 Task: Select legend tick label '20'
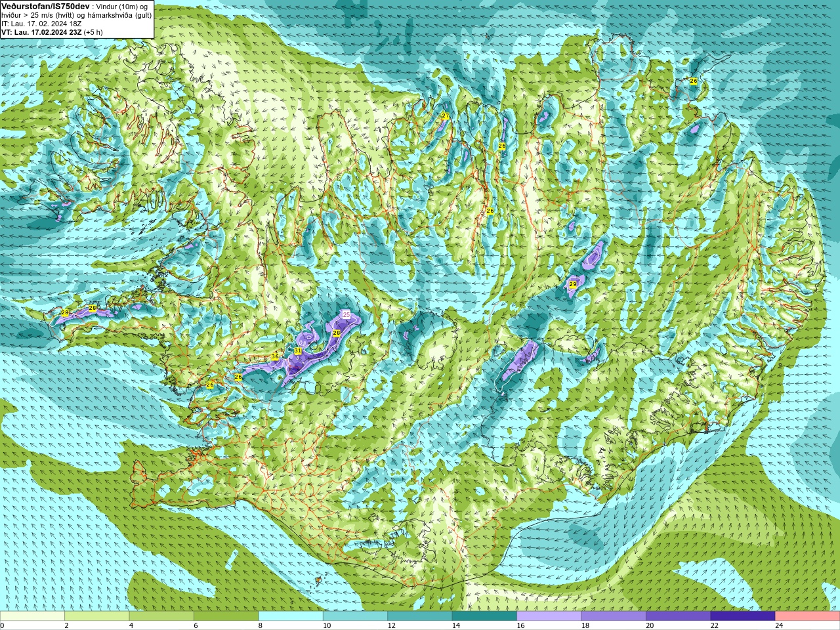[650, 625]
